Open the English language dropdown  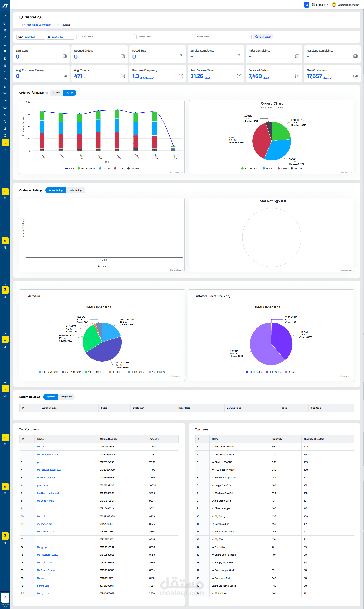tap(320, 5)
